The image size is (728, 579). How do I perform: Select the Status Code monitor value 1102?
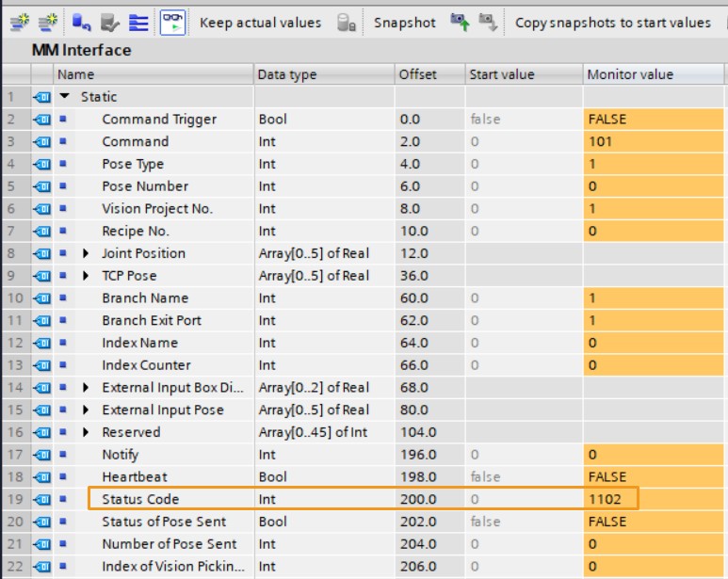click(609, 499)
